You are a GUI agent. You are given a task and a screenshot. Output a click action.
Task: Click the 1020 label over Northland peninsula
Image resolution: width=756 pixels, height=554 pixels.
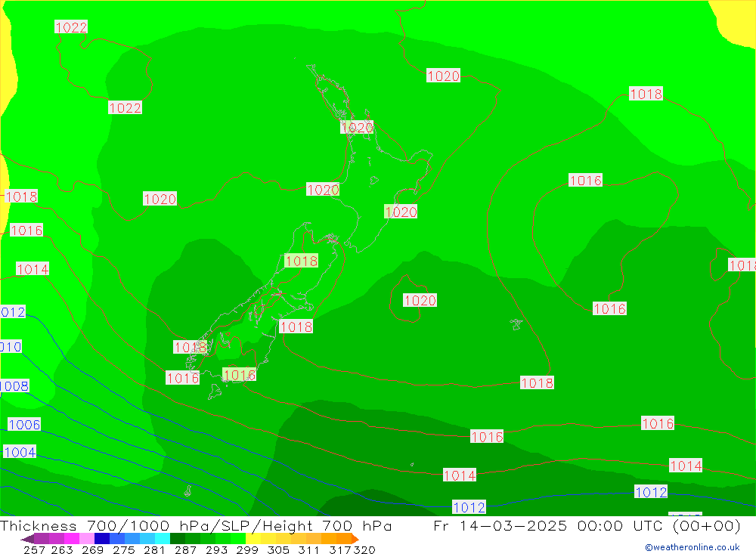point(358,127)
